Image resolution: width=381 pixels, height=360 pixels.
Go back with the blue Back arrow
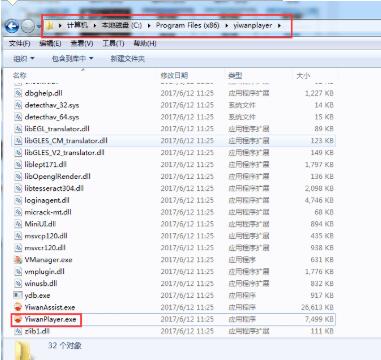12,26
